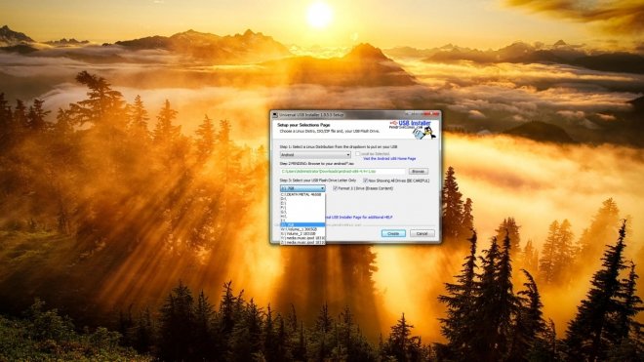Click the Create button

tap(393, 233)
